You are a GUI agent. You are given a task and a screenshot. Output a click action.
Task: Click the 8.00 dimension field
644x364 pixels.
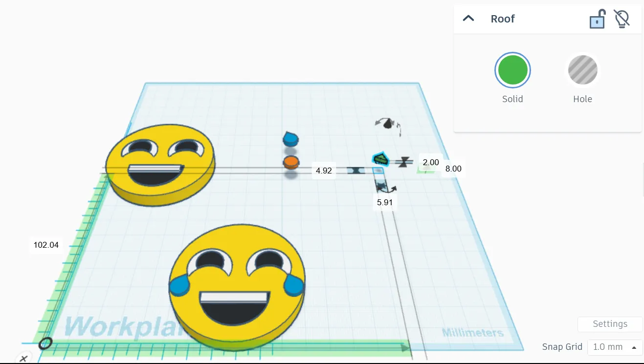pos(453,169)
